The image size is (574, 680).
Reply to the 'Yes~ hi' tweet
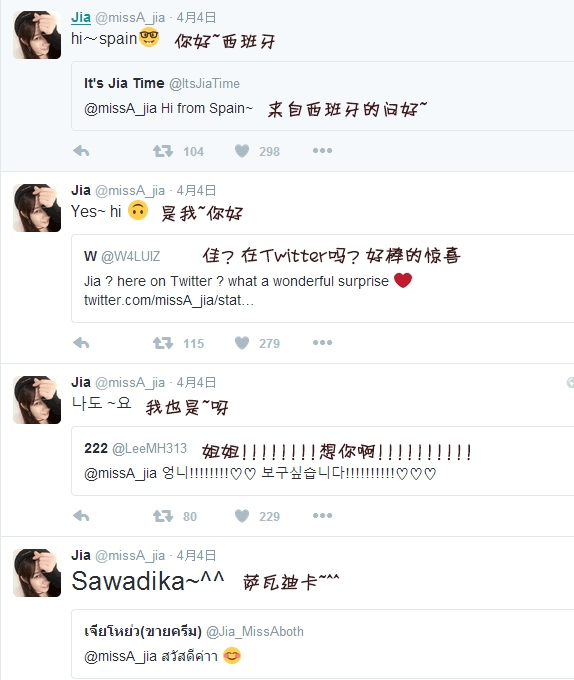tap(81, 343)
